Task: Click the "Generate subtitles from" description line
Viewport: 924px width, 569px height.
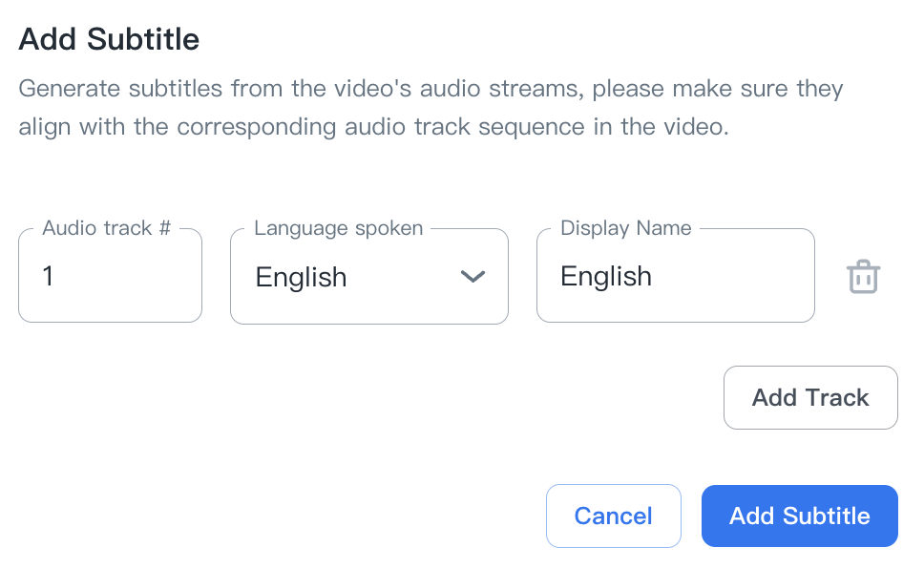Action: 430,90
